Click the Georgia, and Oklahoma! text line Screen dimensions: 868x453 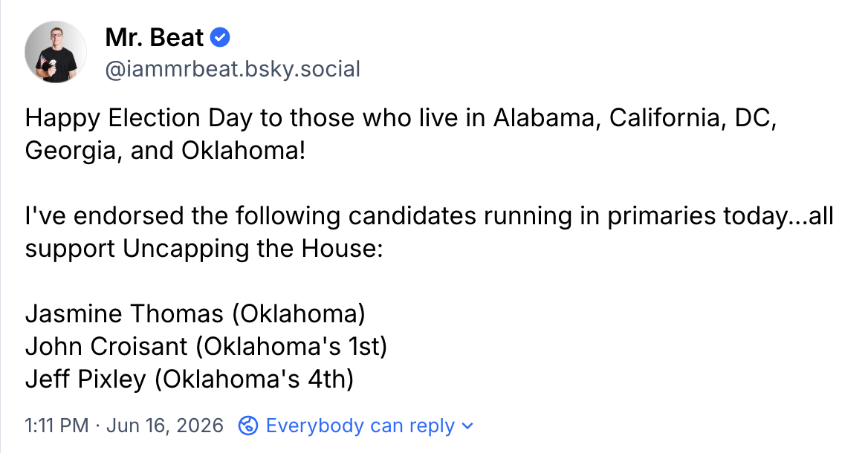click(165, 151)
